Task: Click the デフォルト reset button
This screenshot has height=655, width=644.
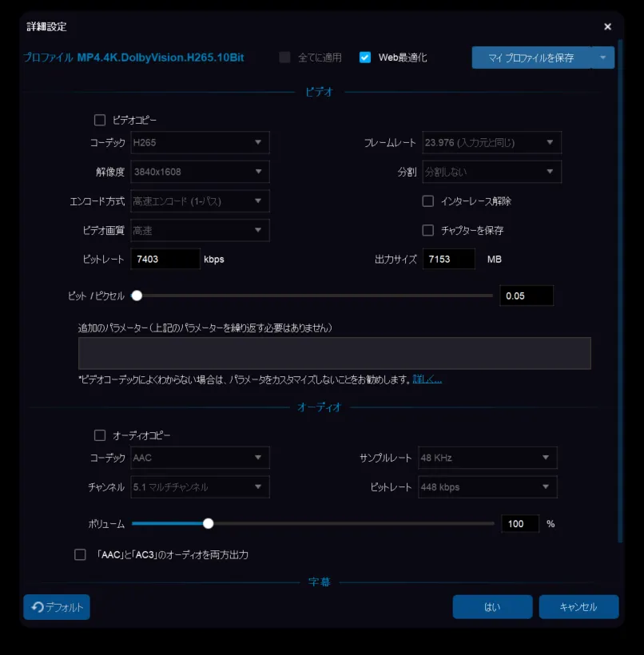Action: [57, 607]
